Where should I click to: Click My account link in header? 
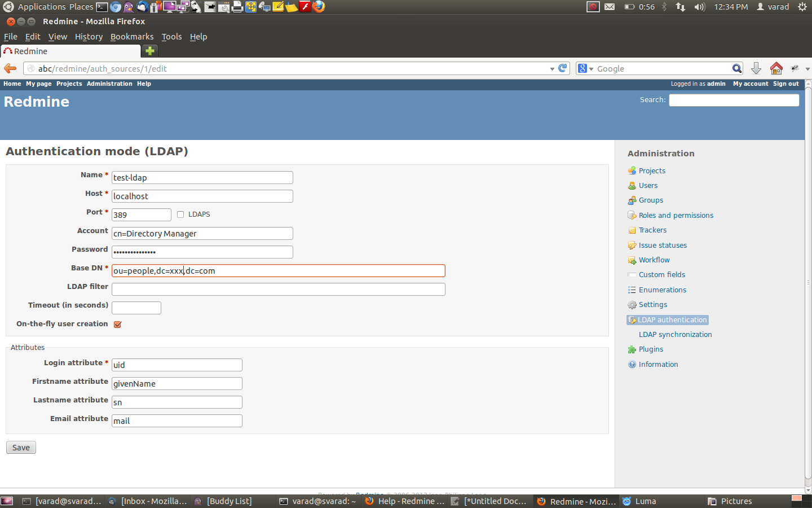tap(751, 84)
